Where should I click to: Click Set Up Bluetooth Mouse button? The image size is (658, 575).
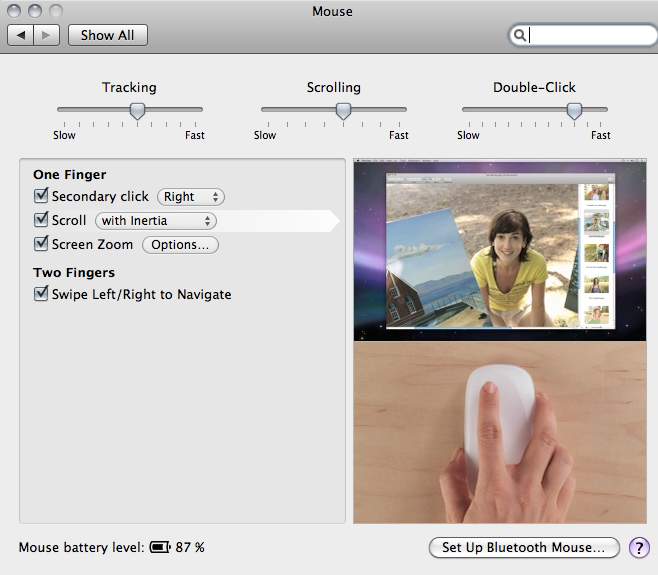(x=524, y=547)
